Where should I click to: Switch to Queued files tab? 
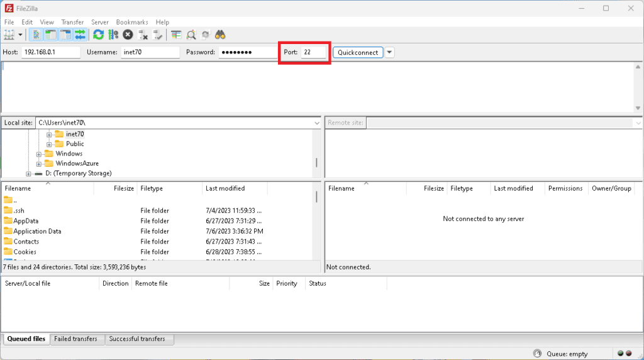26,339
